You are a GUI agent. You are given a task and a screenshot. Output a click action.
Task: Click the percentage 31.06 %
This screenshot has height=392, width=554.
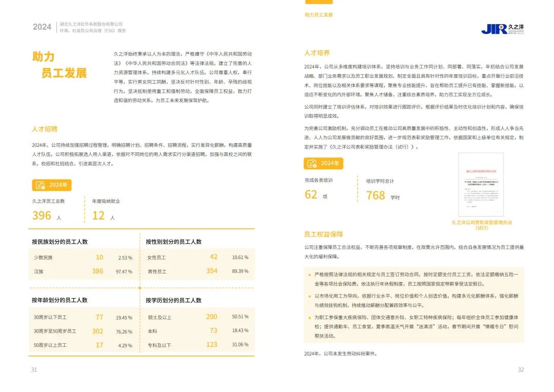tap(240, 344)
